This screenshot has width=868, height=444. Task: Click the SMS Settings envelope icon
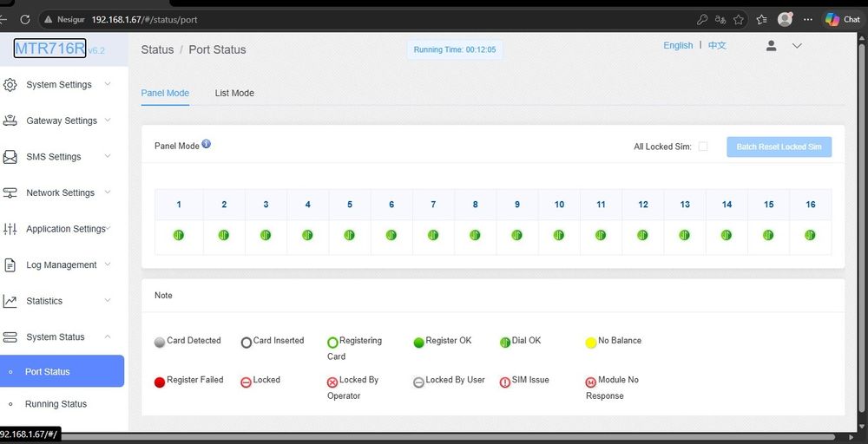[x=10, y=157]
